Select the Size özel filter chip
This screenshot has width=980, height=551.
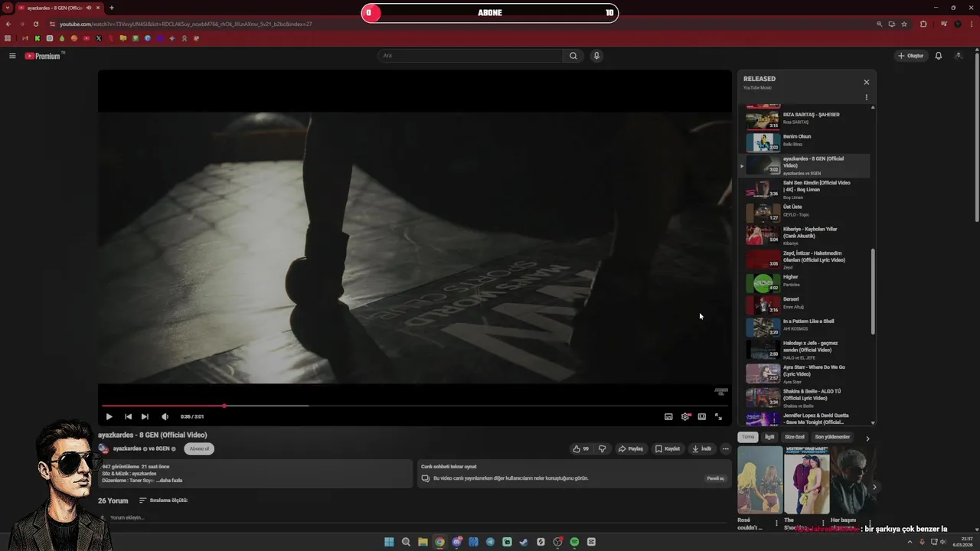tap(795, 437)
